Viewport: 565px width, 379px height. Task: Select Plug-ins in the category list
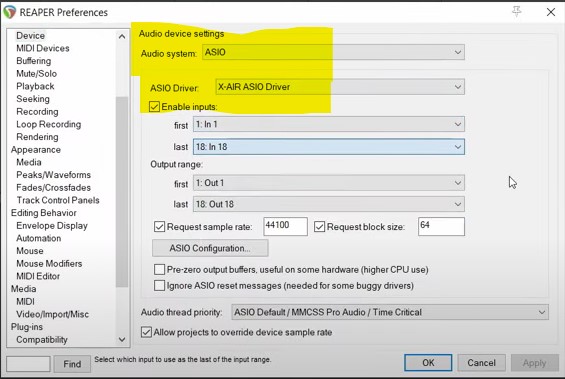coord(27,327)
